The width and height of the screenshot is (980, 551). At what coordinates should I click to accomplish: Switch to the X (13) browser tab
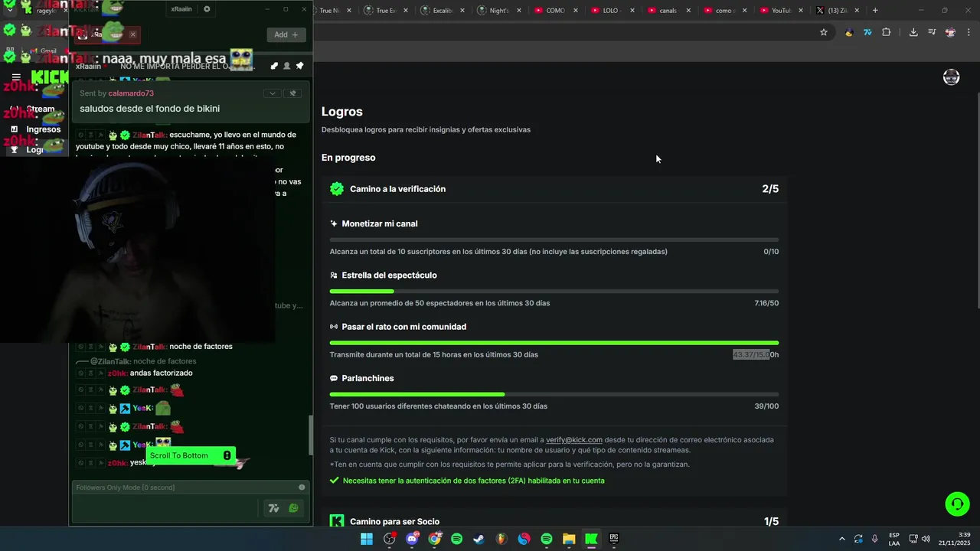click(x=839, y=10)
